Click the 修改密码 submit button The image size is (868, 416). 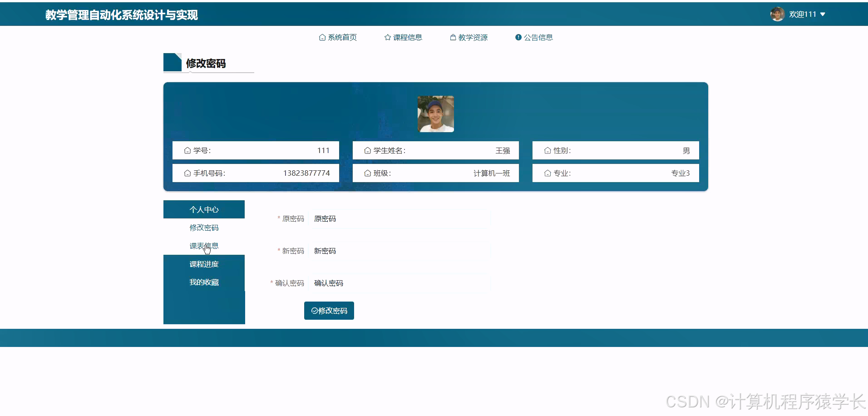pyautogui.click(x=329, y=311)
